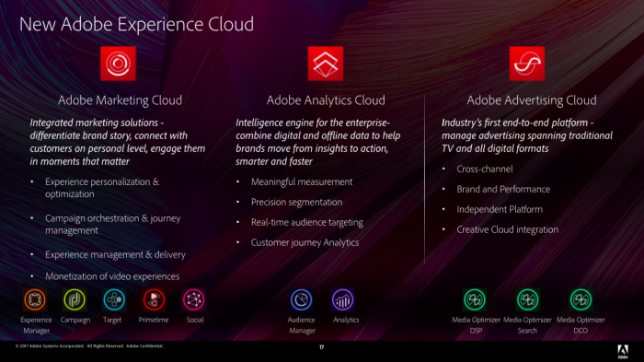Click the copyright notice in the footer
The width and height of the screenshot is (644, 362).
tap(89, 346)
